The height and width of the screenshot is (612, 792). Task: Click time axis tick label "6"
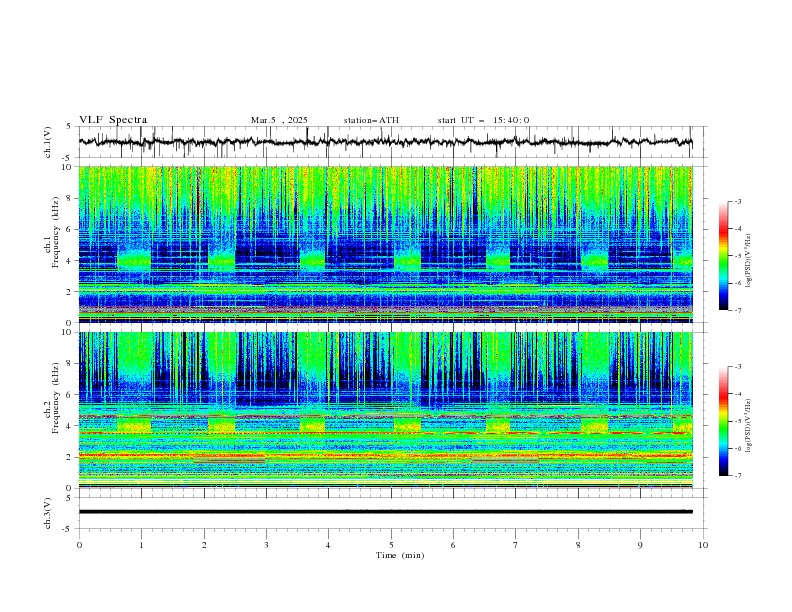453,545
